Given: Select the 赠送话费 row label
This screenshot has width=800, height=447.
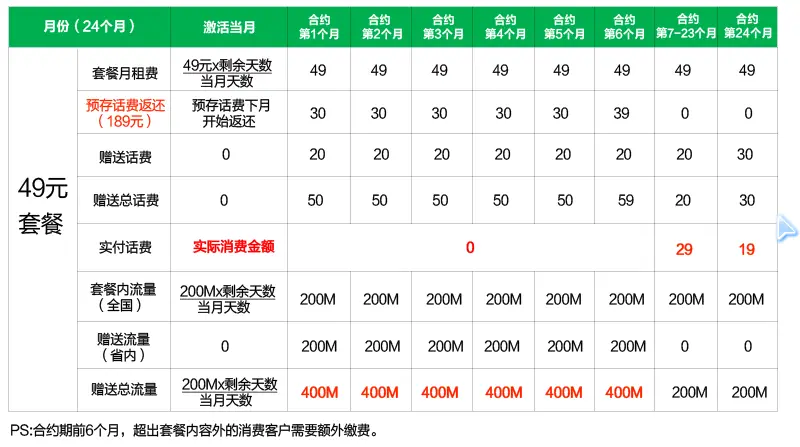Looking at the screenshot, I should tap(125, 155).
